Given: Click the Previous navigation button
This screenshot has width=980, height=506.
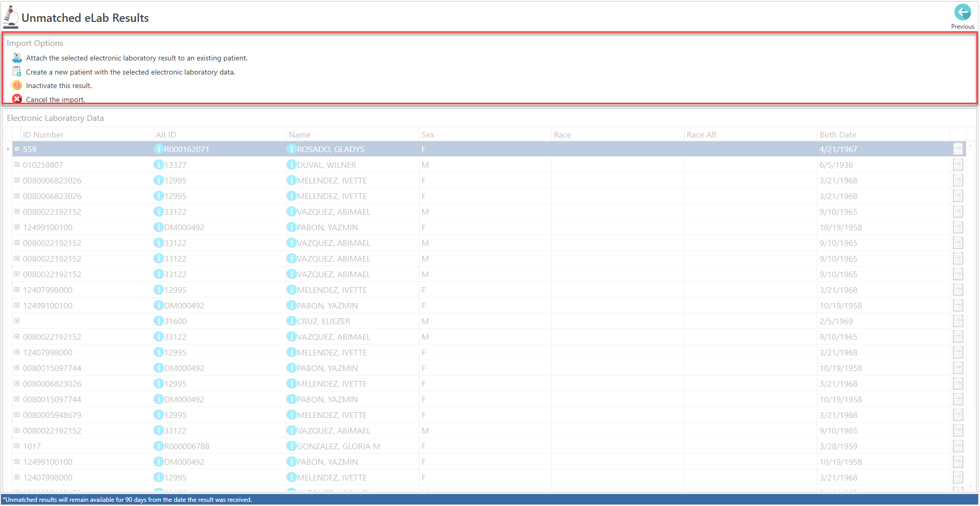Looking at the screenshot, I should (962, 13).
